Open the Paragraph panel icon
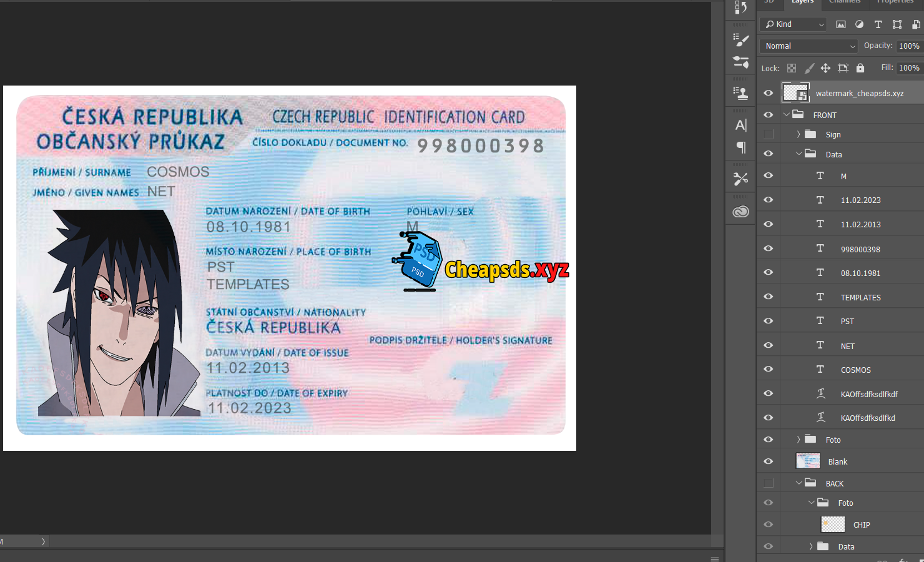The image size is (924, 562). tap(741, 147)
